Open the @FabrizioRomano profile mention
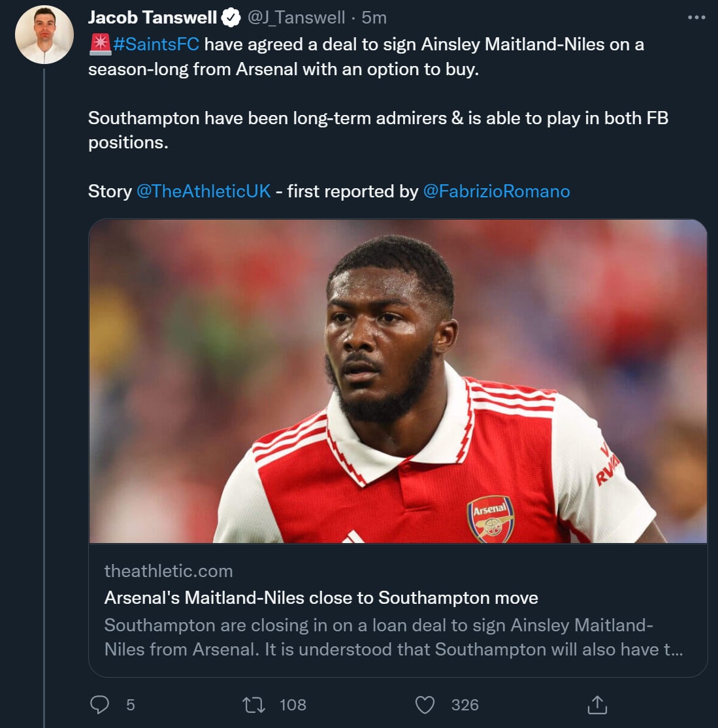This screenshot has height=728, width=718. pos(497,191)
